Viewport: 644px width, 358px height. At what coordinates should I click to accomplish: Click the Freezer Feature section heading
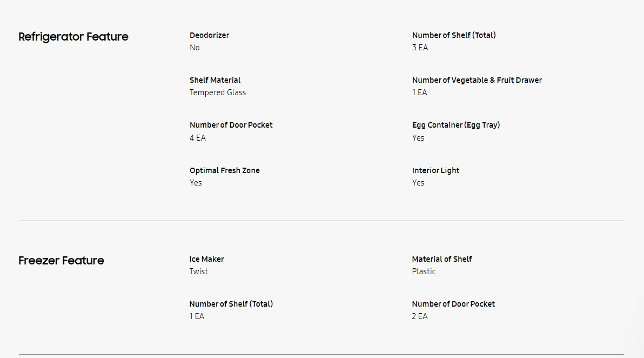click(x=61, y=261)
